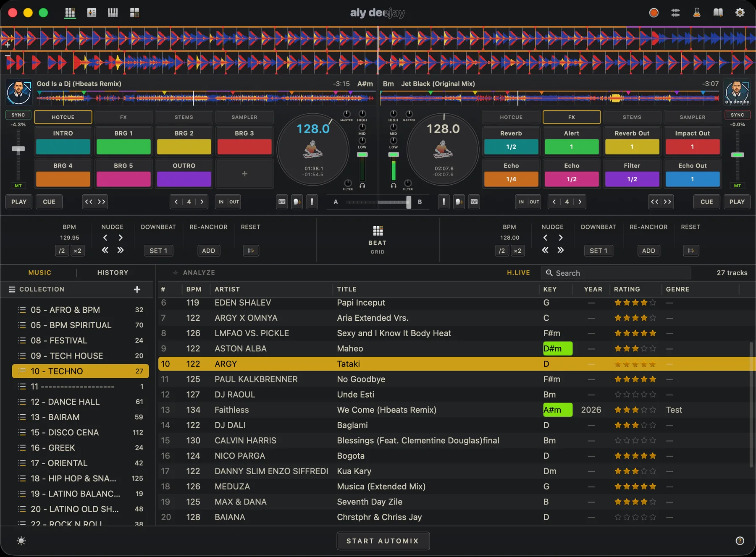The height and width of the screenshot is (557, 756).
Task: Decrease right deck loop size arrow
Action: (x=554, y=202)
